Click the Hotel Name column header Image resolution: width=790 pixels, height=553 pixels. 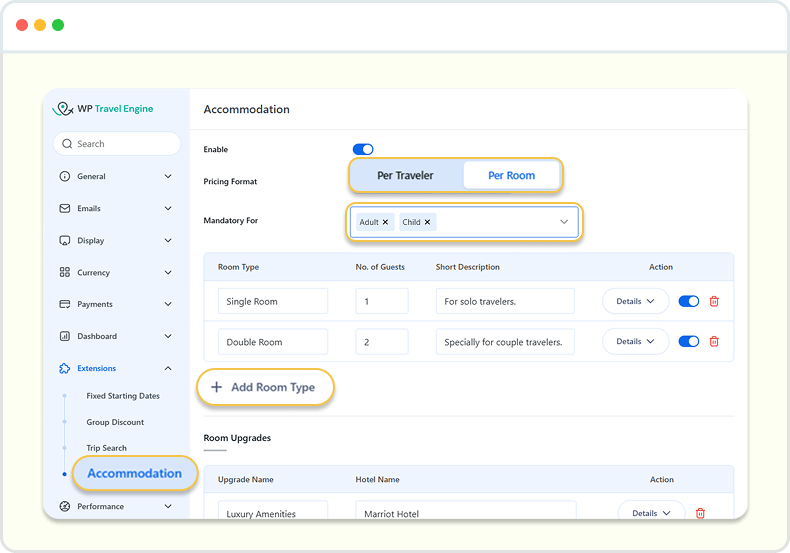(x=377, y=479)
